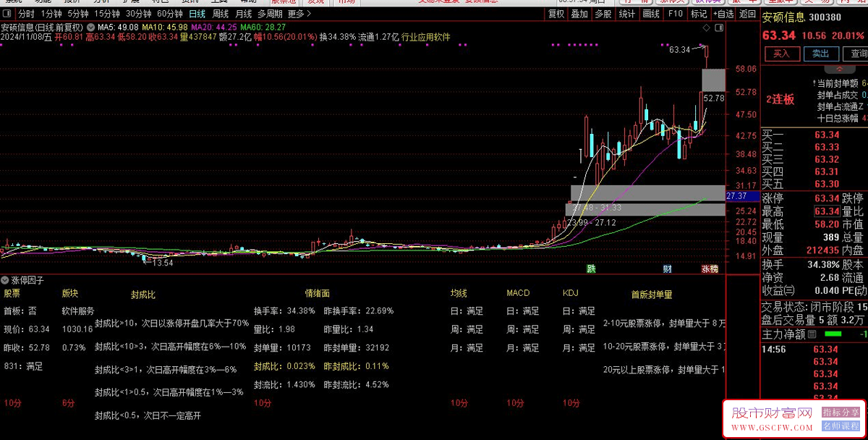This screenshot has height=440, width=868.
Task: Click the 查询 query button
Action: coord(857,54)
